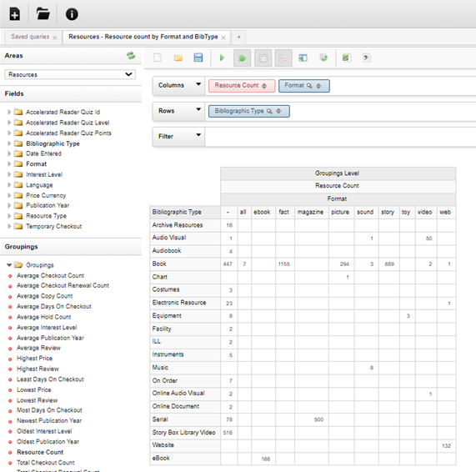Click the Highest Price grouping
This screenshot has width=476, height=472.
click(34, 359)
